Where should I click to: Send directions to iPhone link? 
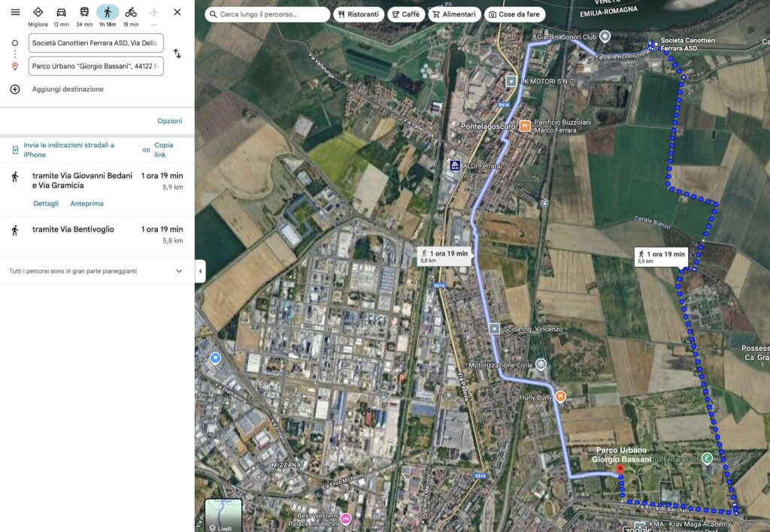pos(68,150)
